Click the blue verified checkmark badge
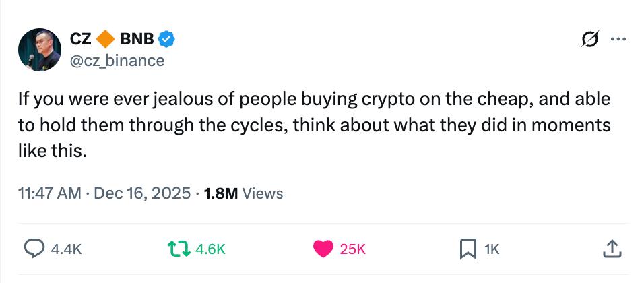This screenshot has height=283, width=644. 167,40
